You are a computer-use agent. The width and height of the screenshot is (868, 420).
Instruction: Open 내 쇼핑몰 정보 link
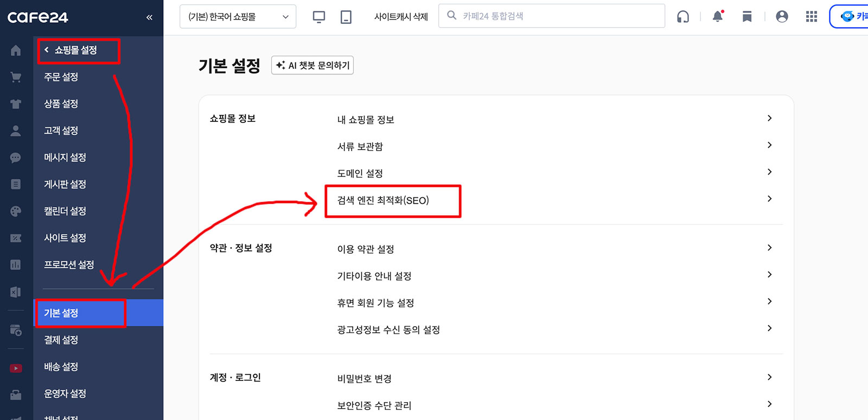[x=366, y=120]
